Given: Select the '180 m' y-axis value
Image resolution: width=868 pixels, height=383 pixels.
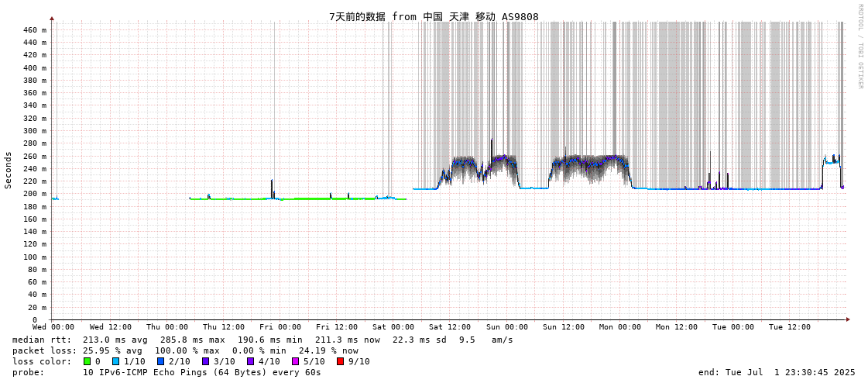Looking at the screenshot, I should [x=34, y=207].
